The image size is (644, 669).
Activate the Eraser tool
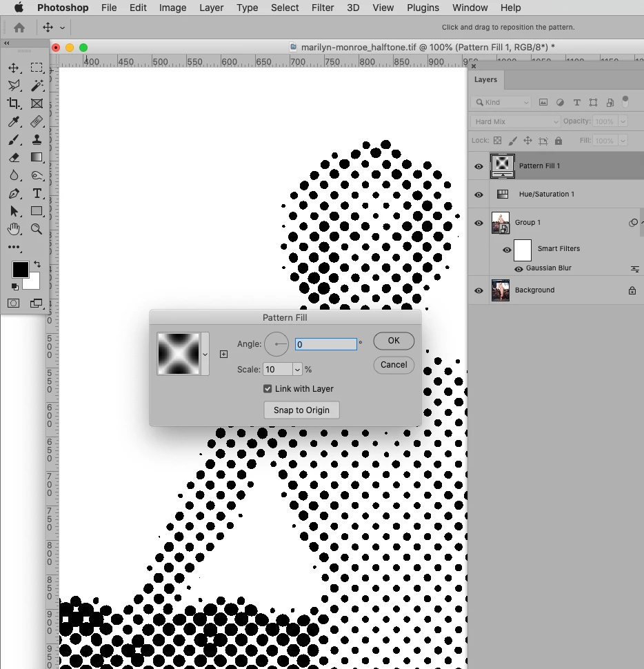pos(14,157)
